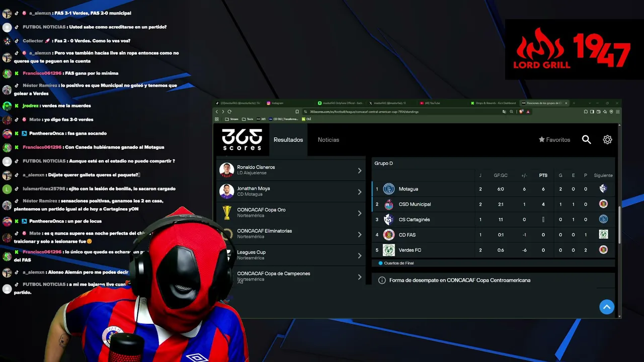Click the 365 Scores logo

[242, 140]
